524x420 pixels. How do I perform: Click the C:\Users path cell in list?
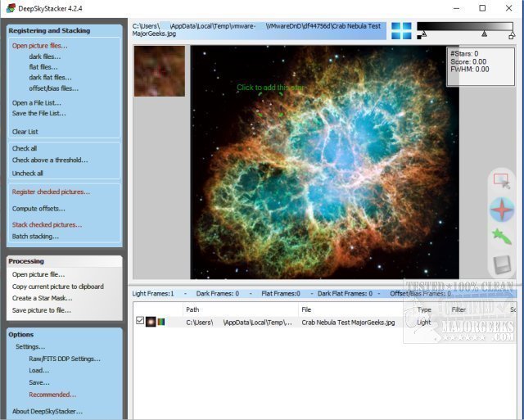(x=239, y=323)
